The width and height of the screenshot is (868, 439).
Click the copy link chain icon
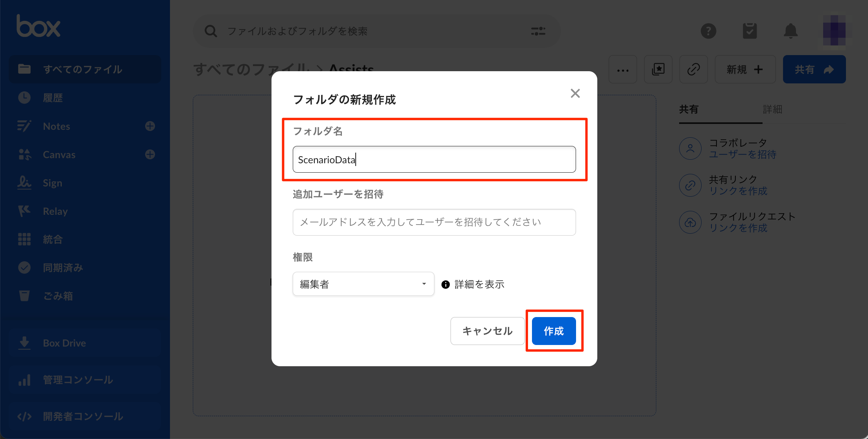[693, 69]
